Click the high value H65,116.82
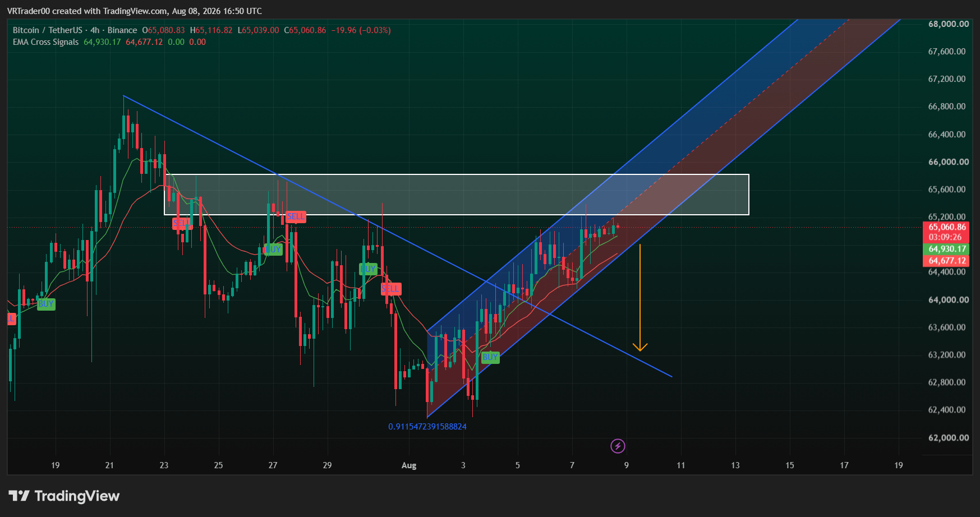980x517 pixels. pos(211,30)
